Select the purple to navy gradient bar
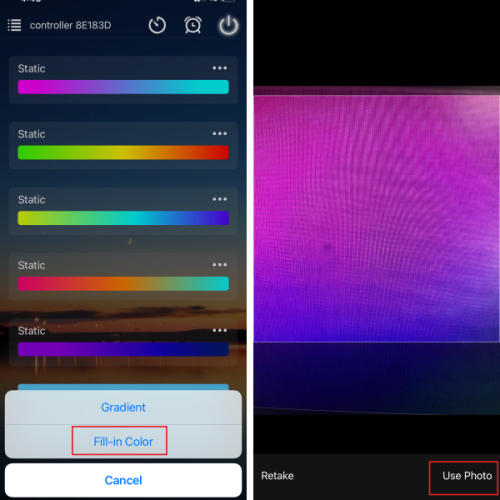500x500 pixels. point(123,349)
